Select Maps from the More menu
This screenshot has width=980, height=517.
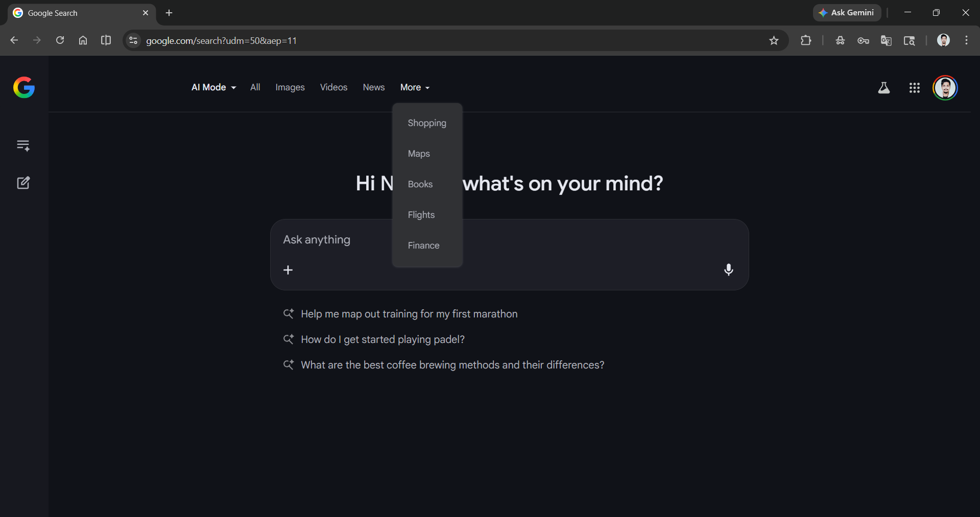coord(427,154)
